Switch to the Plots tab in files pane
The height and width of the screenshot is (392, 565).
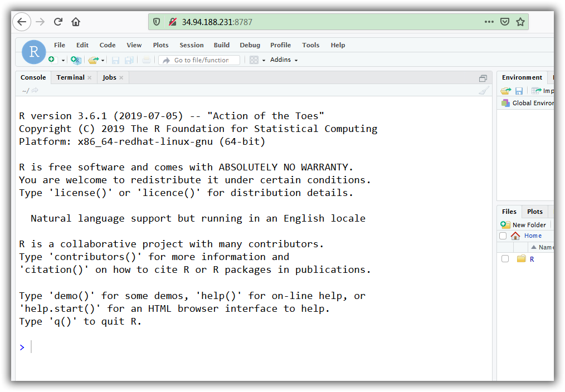[535, 212]
